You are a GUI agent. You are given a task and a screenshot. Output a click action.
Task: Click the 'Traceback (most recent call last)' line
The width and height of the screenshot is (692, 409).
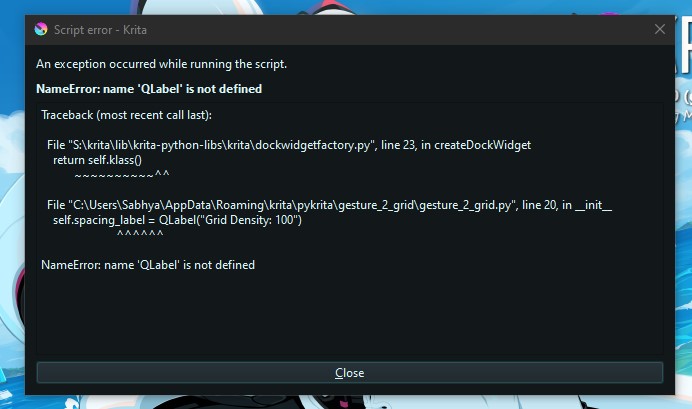click(127, 115)
